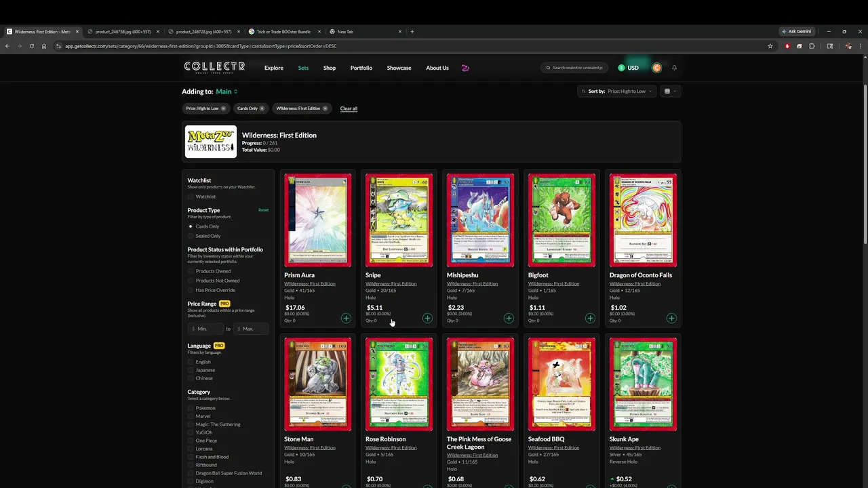Add Dragon of Oconto Falls with plus icon
The width and height of the screenshot is (868, 488).
pos(671,319)
